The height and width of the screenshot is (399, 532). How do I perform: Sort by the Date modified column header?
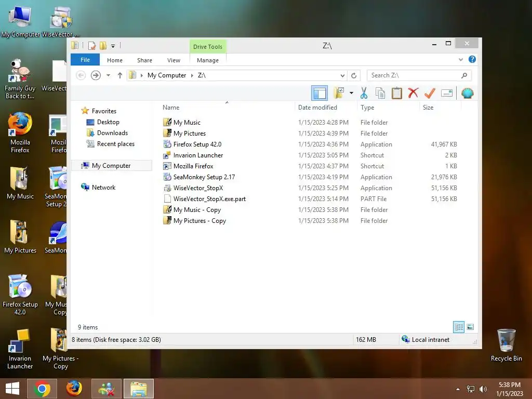click(317, 108)
